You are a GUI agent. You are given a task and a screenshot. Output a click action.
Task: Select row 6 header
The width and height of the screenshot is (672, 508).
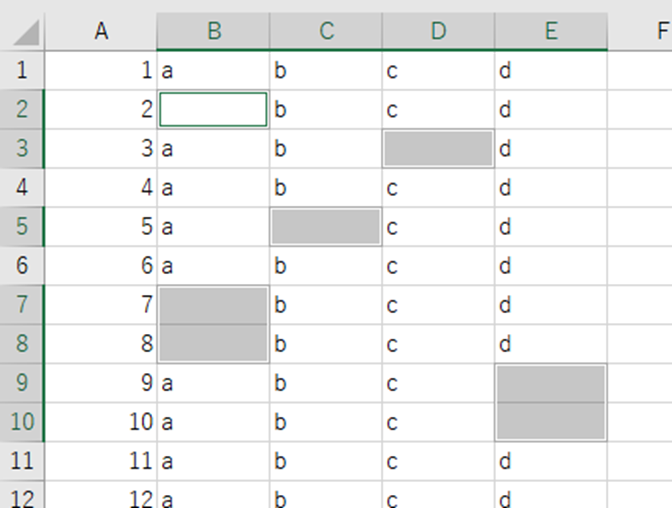click(x=23, y=266)
